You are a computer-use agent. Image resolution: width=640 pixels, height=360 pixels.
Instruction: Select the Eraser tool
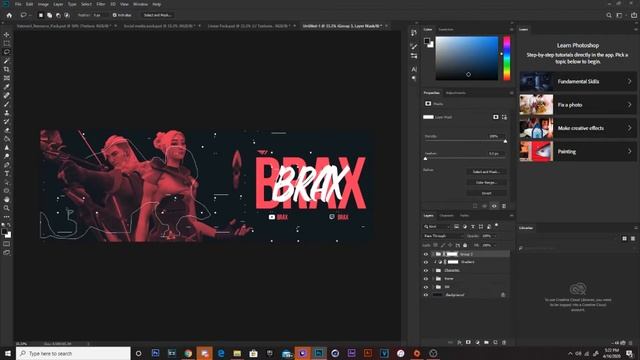7,130
